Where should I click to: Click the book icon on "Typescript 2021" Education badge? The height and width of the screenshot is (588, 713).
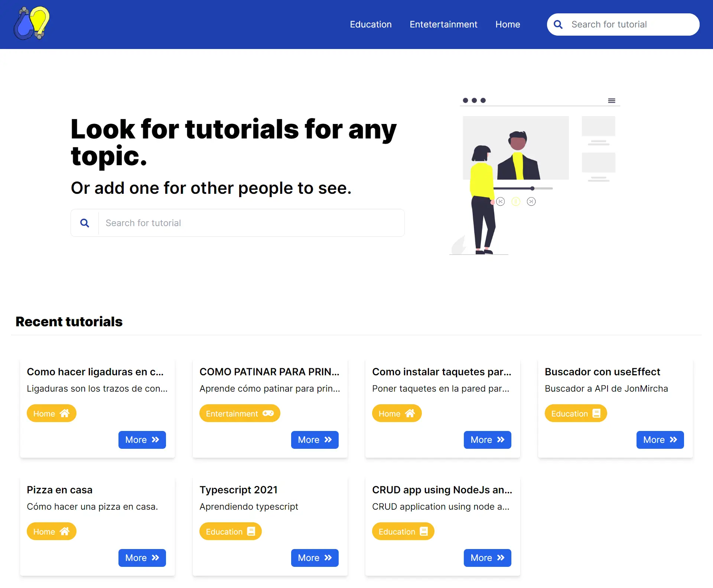[x=251, y=531]
